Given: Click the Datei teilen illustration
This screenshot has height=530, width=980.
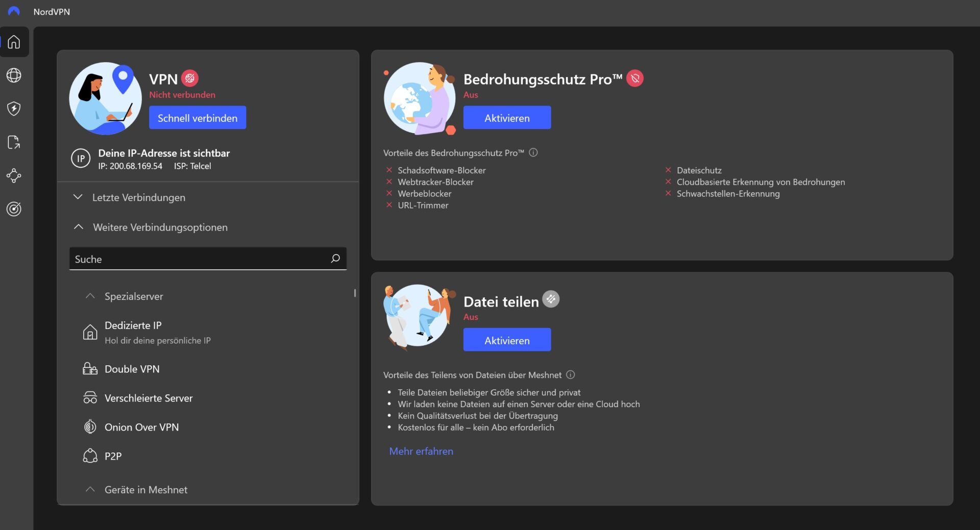Looking at the screenshot, I should pos(420,317).
